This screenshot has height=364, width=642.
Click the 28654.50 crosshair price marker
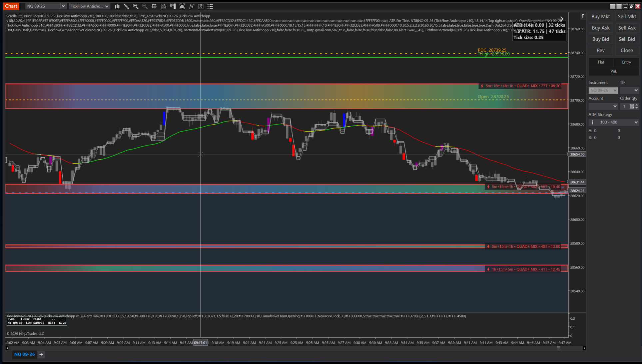(577, 154)
